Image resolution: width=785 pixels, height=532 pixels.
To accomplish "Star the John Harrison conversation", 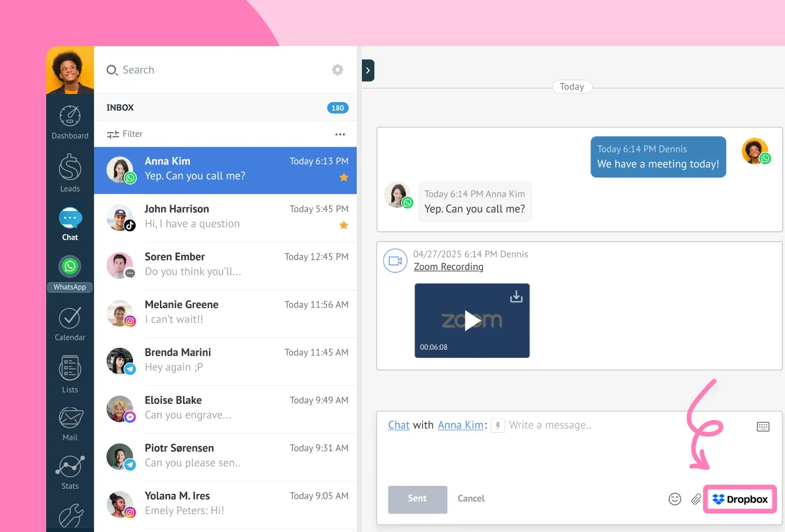I will point(343,225).
